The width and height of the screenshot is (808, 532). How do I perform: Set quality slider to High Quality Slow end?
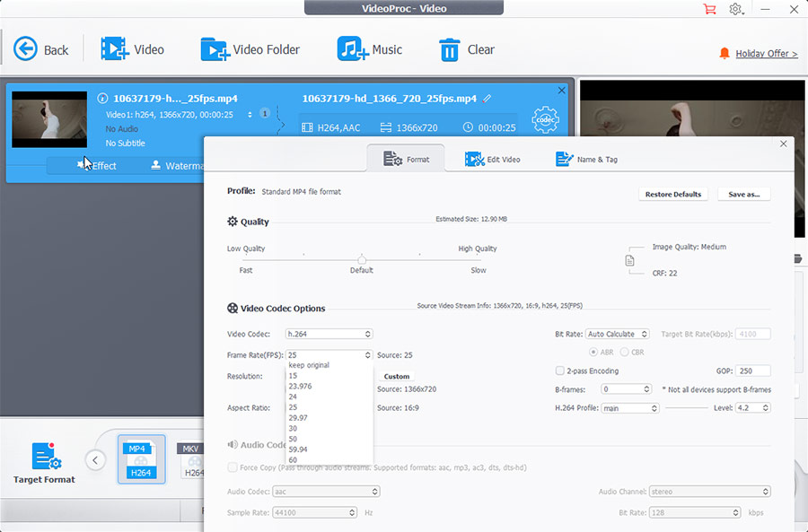point(479,260)
